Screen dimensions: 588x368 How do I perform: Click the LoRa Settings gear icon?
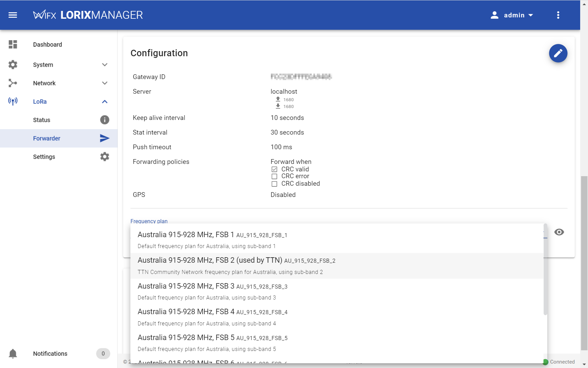pos(104,157)
